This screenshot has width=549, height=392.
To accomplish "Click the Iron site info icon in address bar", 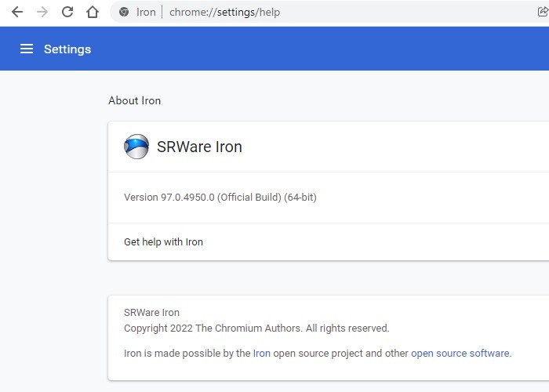I will (124, 12).
